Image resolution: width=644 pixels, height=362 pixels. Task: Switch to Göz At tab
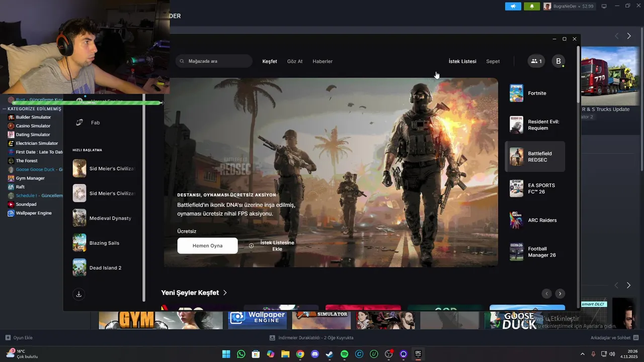(295, 61)
